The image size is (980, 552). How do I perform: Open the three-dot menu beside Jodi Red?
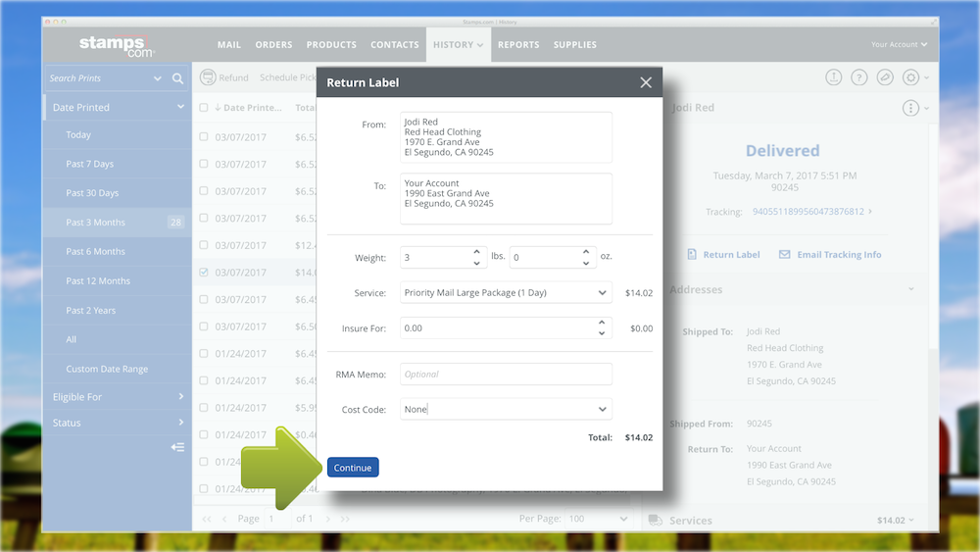[910, 108]
